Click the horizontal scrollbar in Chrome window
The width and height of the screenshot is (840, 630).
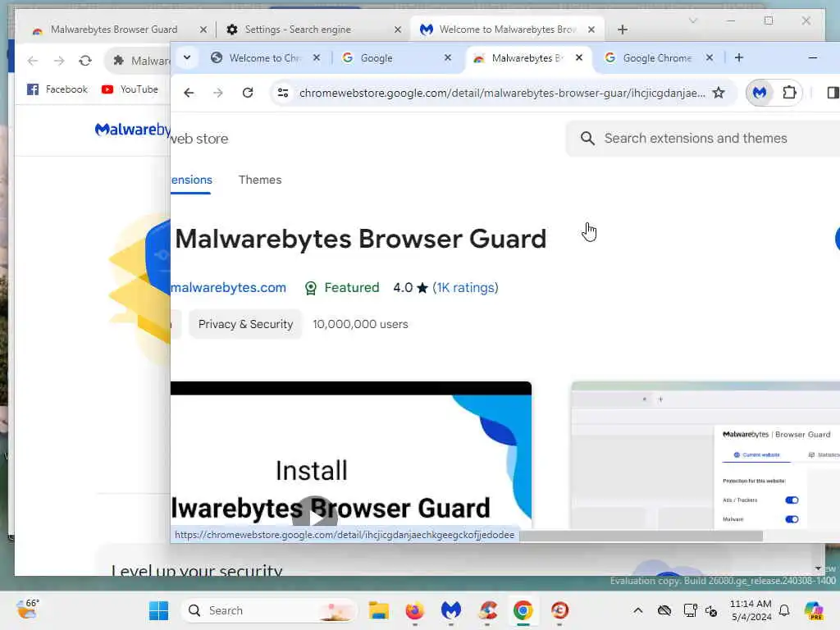click(x=641, y=536)
